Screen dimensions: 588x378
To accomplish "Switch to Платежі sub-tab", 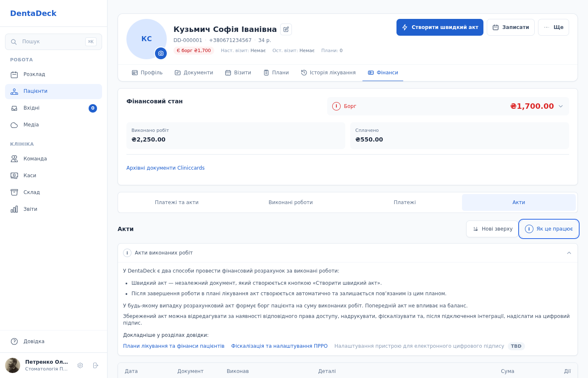I will 404,202.
